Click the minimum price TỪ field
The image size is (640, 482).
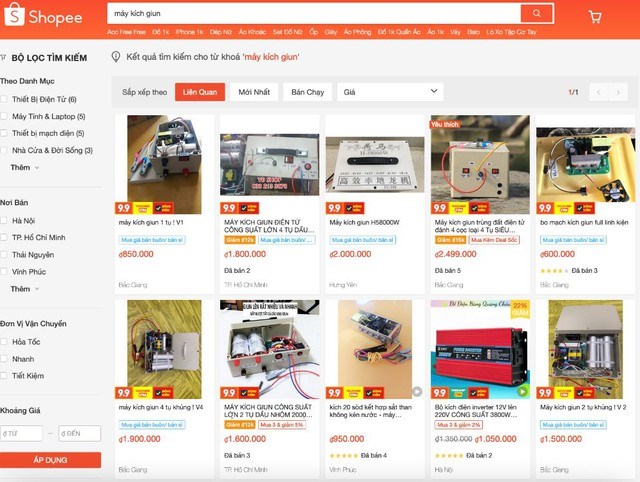21,433
